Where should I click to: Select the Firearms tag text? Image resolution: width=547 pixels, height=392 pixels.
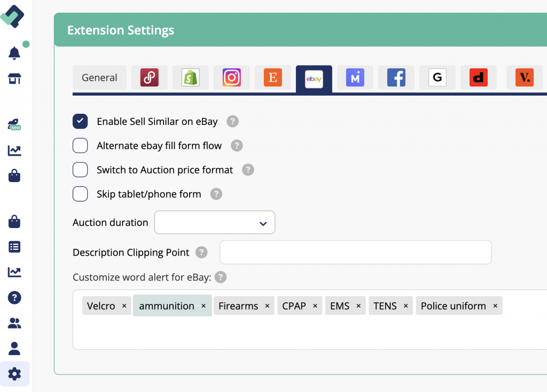[x=238, y=306]
